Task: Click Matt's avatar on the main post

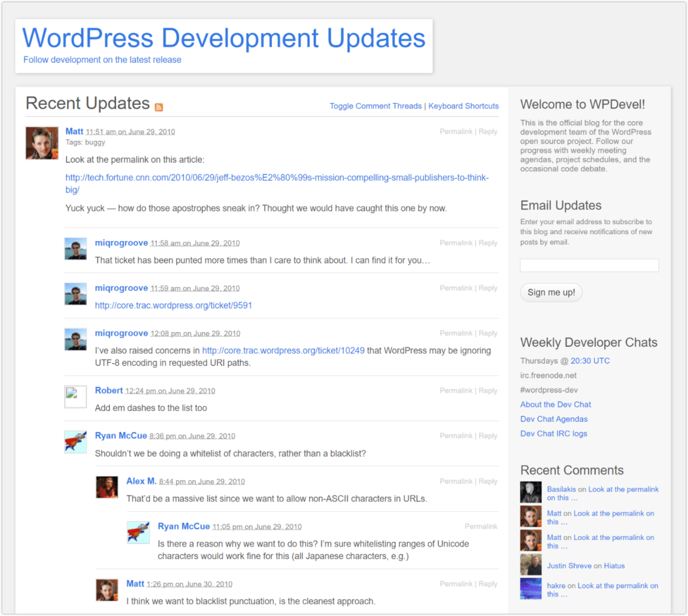Action: 42,143
